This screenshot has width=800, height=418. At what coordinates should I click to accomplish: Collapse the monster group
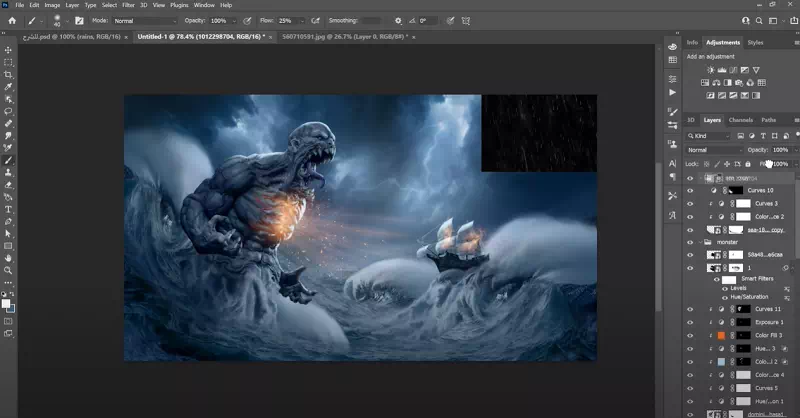tap(701, 242)
